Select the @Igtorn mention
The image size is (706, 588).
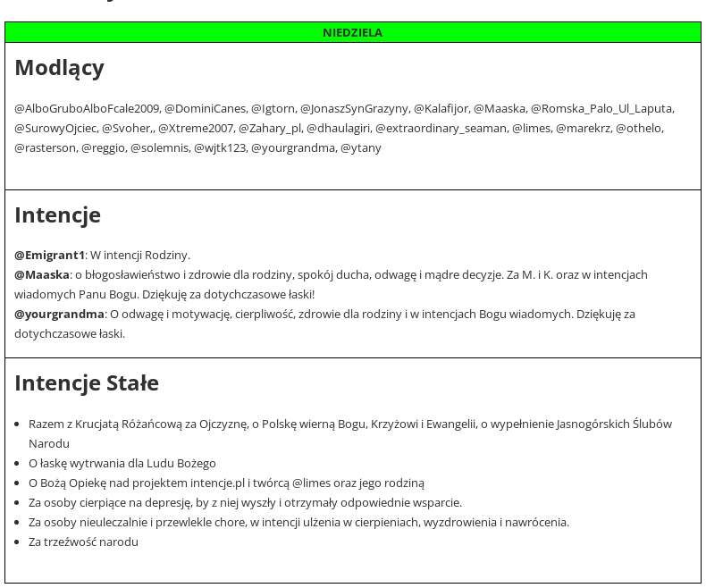point(272,109)
